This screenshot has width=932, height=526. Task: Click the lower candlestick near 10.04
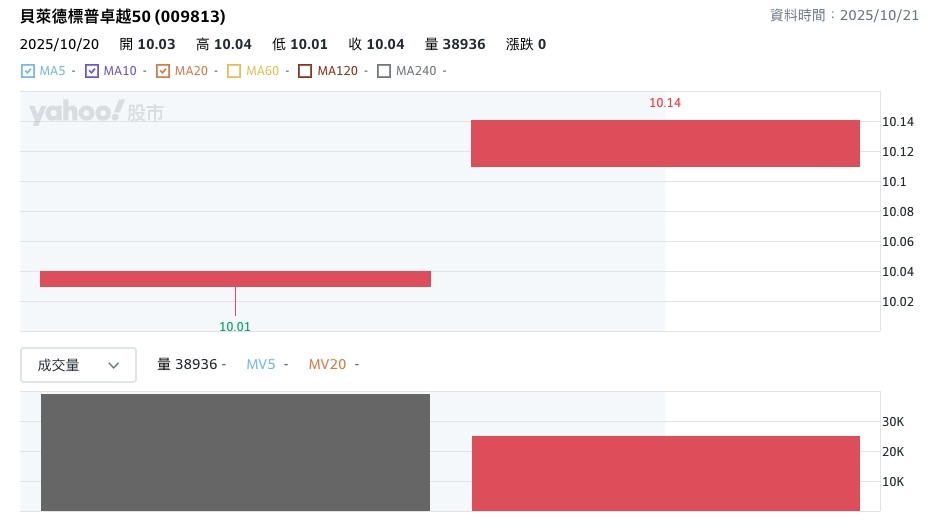pyautogui.click(x=235, y=279)
